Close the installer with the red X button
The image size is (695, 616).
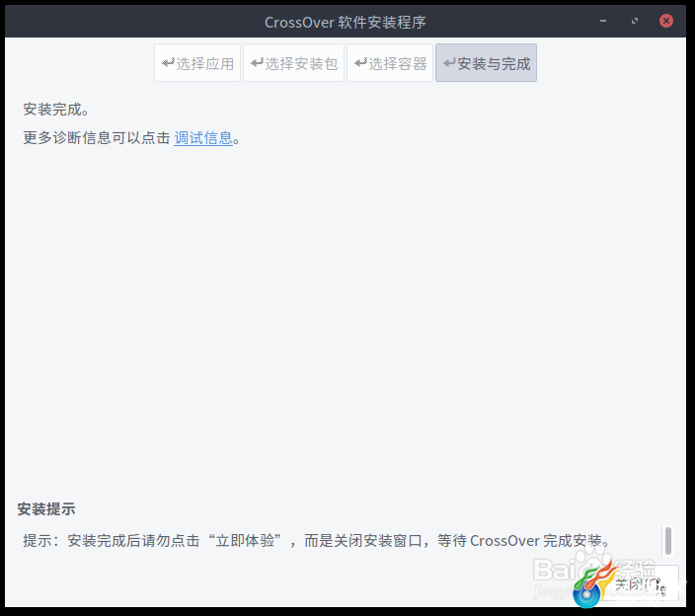(x=665, y=21)
